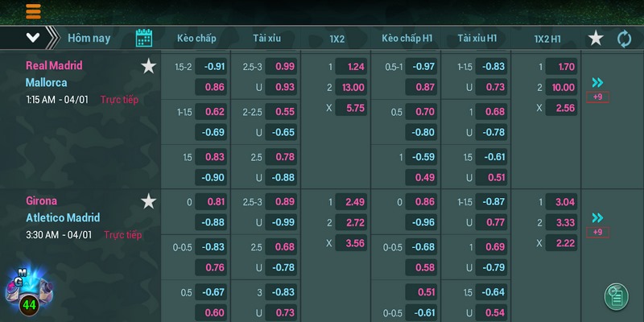Refresh the odds list

625,39
